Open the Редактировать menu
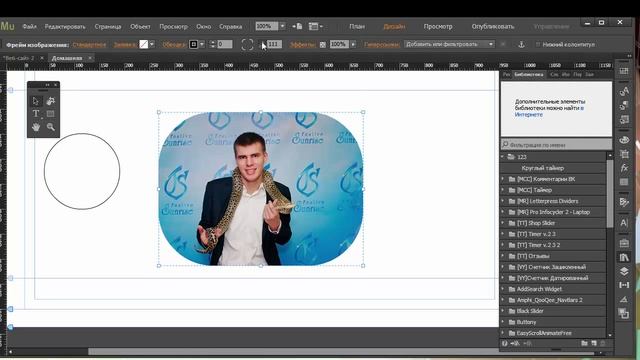This screenshot has height=360, width=640. point(65,27)
